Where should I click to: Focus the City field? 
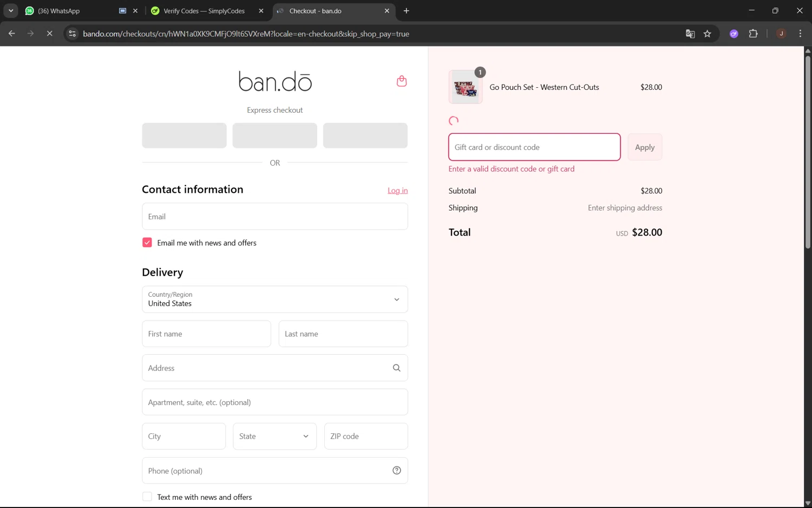[184, 436]
